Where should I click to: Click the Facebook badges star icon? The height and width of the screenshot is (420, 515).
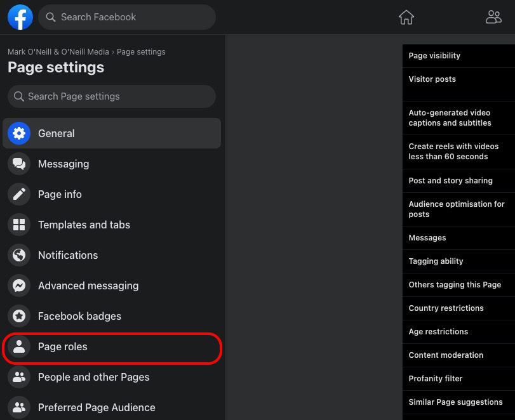click(x=19, y=317)
